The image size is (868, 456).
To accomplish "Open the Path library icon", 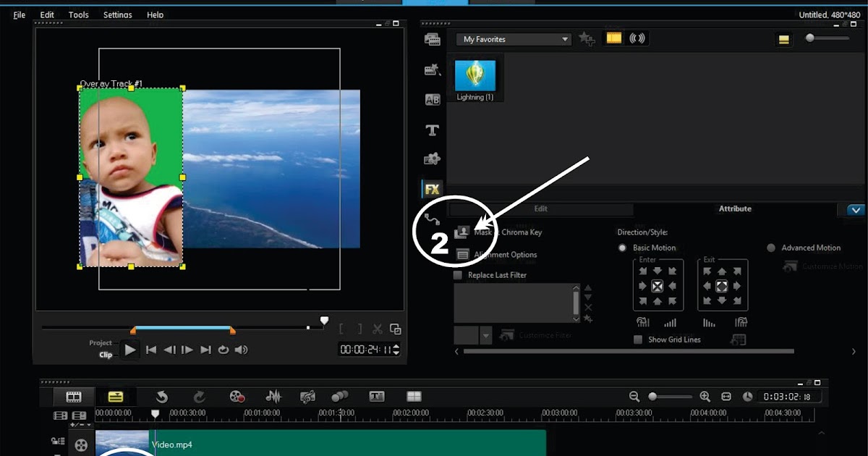I will pos(432,218).
